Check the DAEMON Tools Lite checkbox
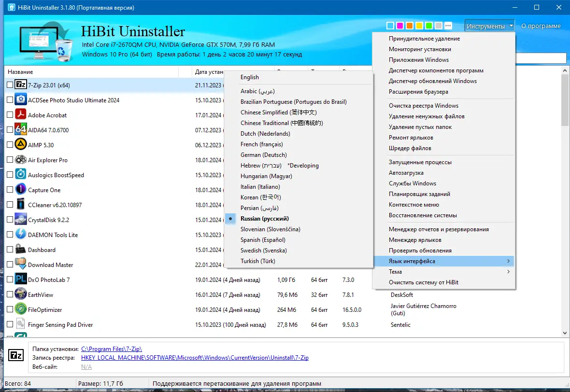Viewport: 570px width, 392px height. point(10,235)
